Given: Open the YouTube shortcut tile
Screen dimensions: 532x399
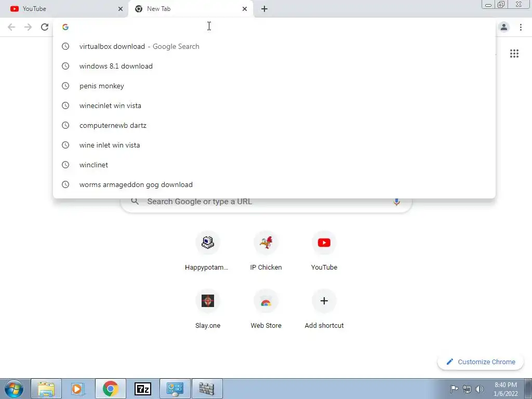Looking at the screenshot, I should pyautogui.click(x=324, y=251).
